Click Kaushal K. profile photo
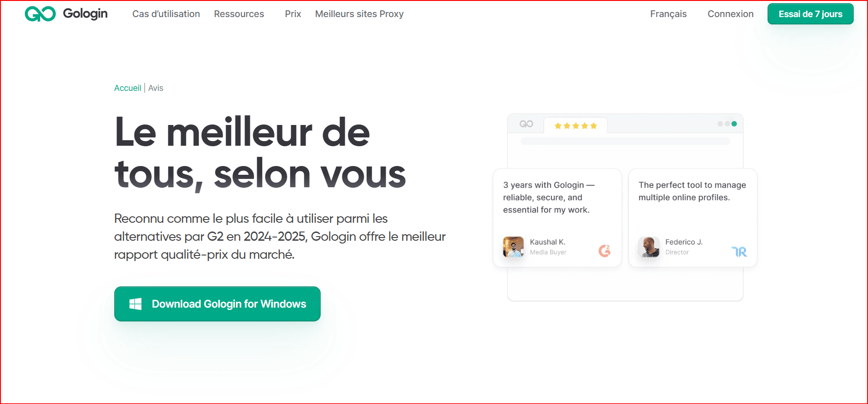This screenshot has width=868, height=404. point(513,247)
